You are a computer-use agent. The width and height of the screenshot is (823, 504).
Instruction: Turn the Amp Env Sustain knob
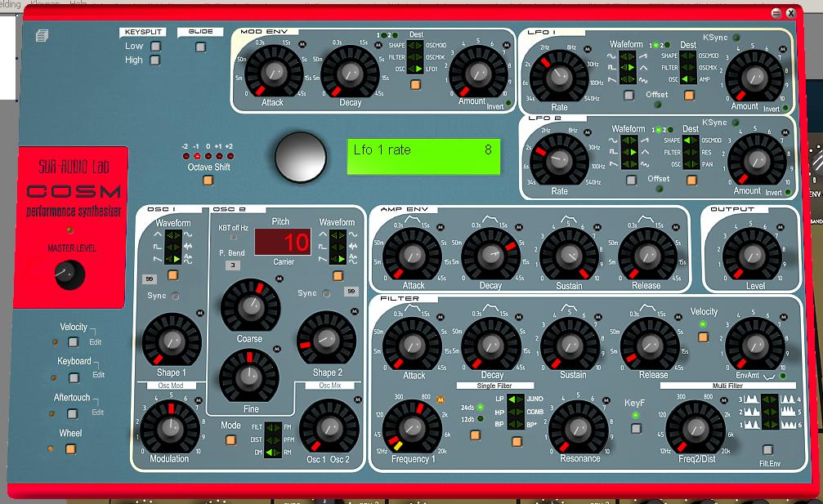(x=569, y=255)
